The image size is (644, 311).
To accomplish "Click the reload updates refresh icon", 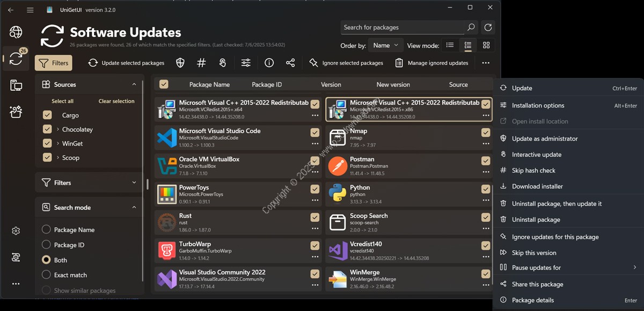I will point(487,27).
